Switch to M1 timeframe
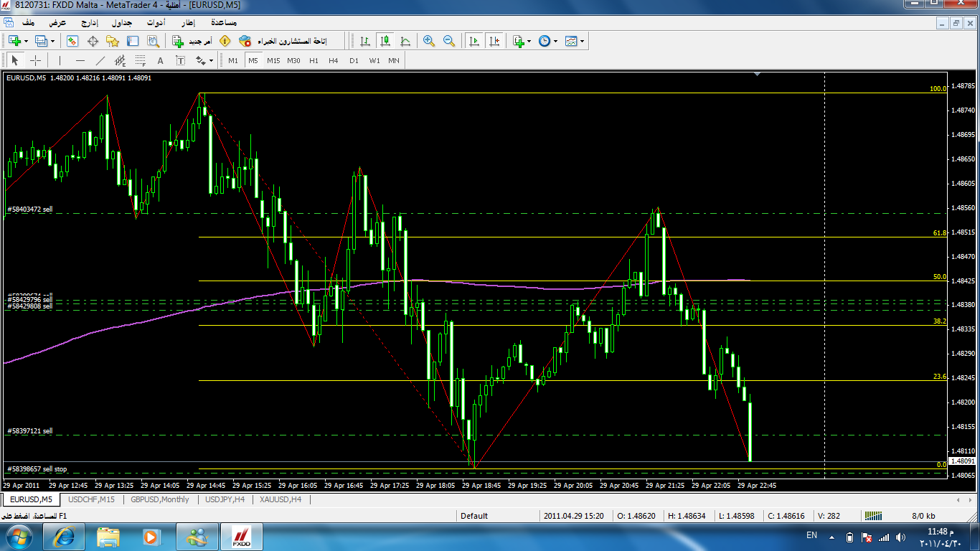Screen dimensions: 980x551 [x=233, y=61]
